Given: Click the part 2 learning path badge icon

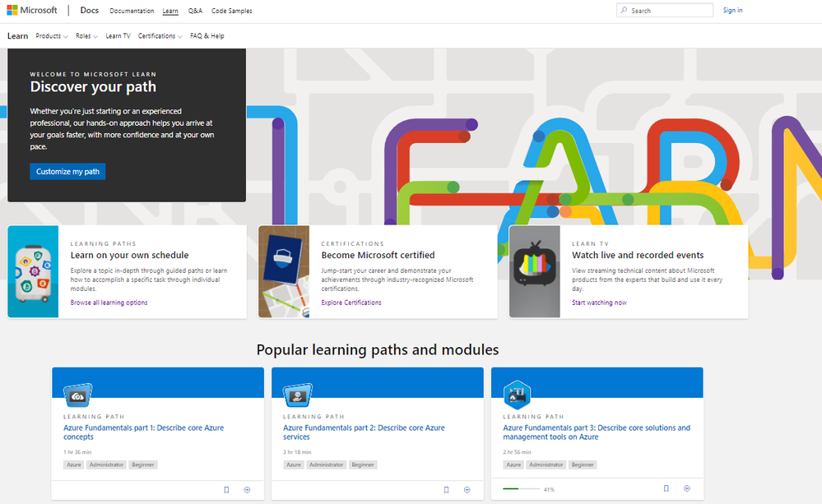Looking at the screenshot, I should pos(297,395).
